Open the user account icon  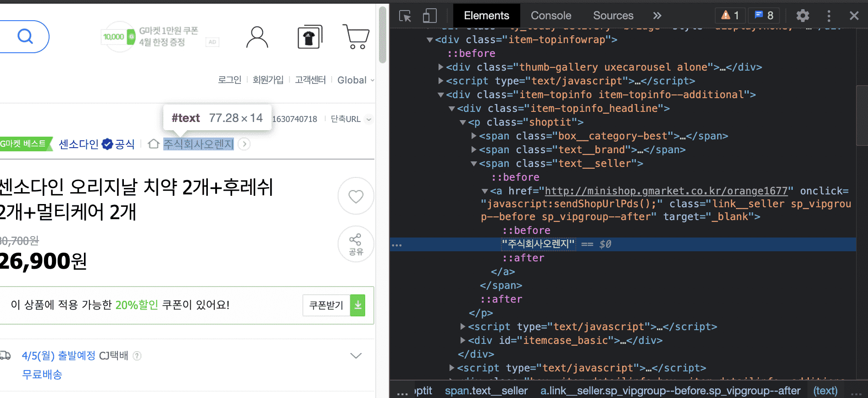coord(257,37)
